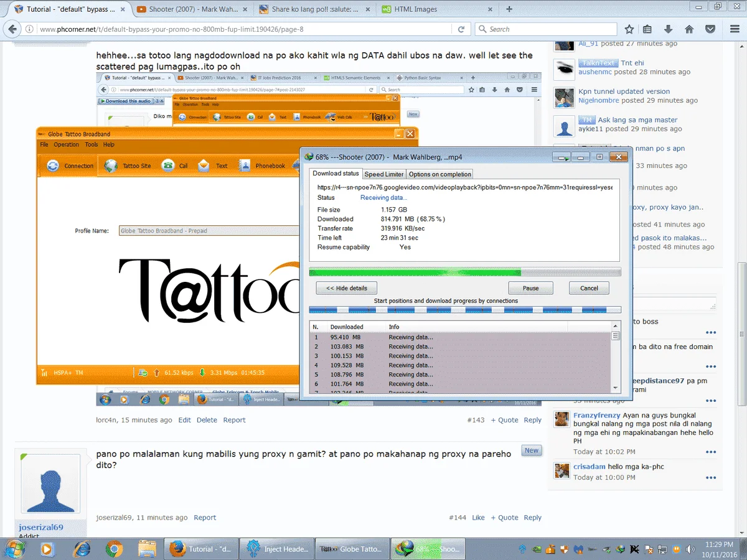Open the Text envelope icon in Globe Tattoo
This screenshot has width=747, height=560.
(x=204, y=166)
